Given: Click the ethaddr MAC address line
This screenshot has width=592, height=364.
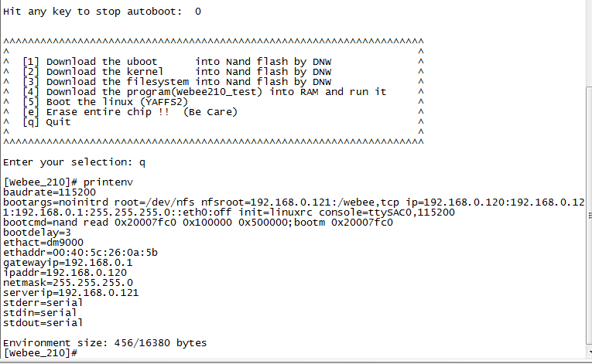Looking at the screenshot, I should coord(80,253).
